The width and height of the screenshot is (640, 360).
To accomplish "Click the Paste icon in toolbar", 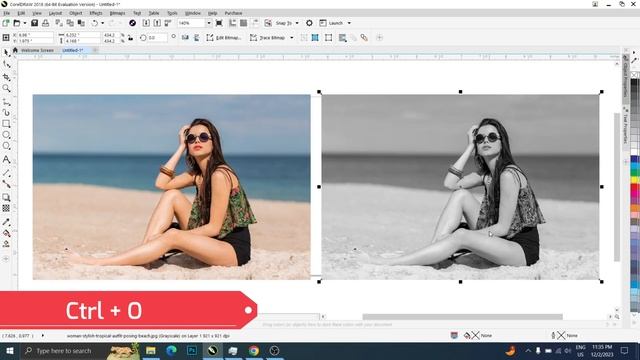I will 81,23.
